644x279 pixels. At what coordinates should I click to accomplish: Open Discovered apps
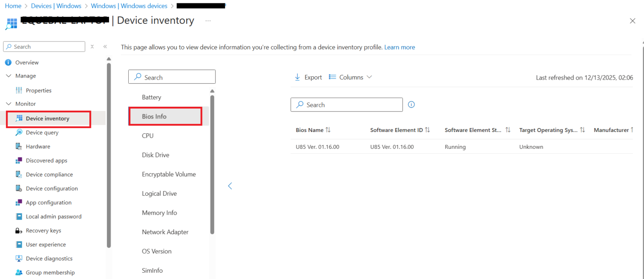(47, 160)
